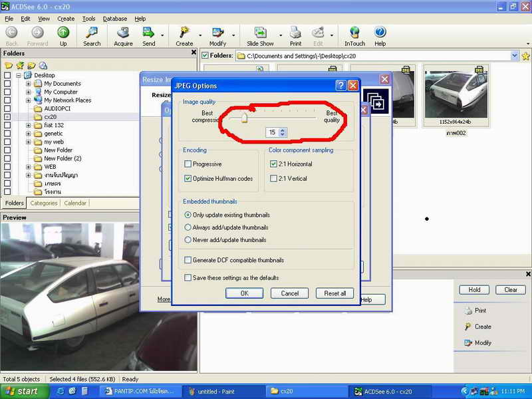Select the 1152x864x24b car thumbnail
This screenshot has width=532, height=399.
coord(456,95)
